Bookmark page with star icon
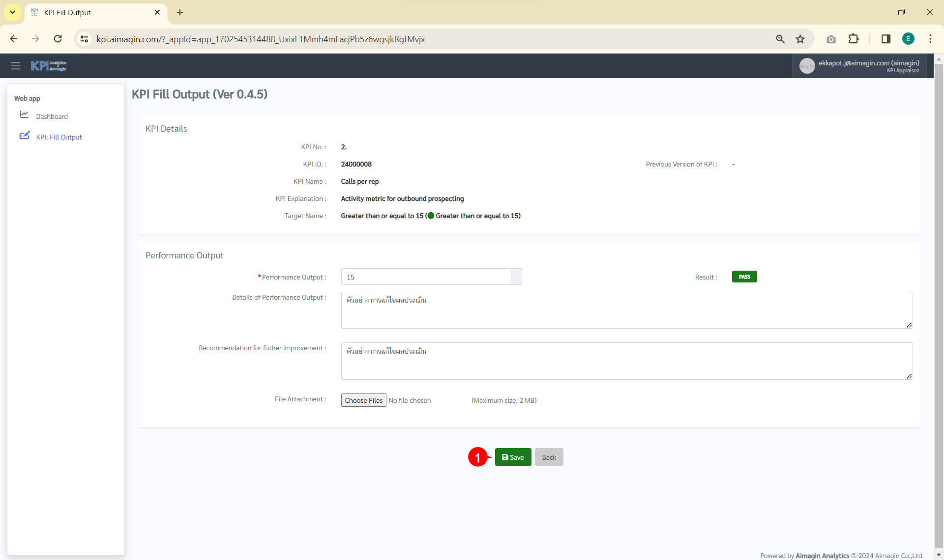The width and height of the screenshot is (944, 560). (800, 39)
